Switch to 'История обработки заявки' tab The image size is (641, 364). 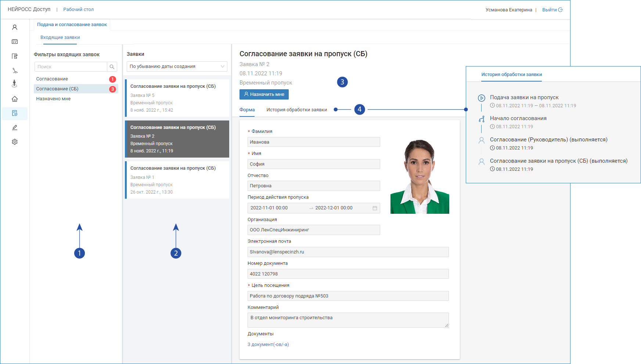click(x=296, y=110)
